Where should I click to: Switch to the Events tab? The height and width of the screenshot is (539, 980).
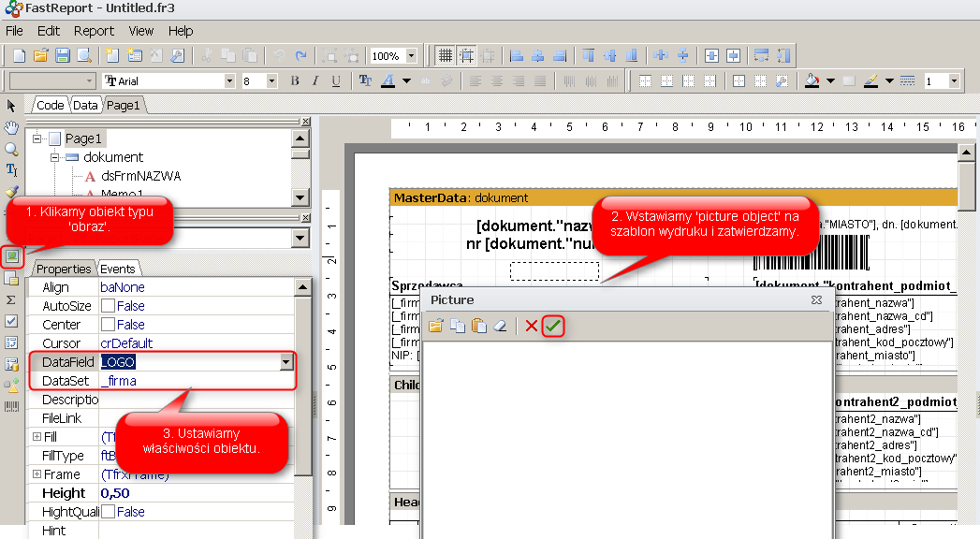point(118,269)
